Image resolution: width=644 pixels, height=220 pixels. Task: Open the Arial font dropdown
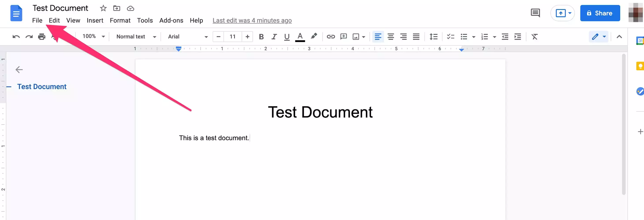coord(187,37)
